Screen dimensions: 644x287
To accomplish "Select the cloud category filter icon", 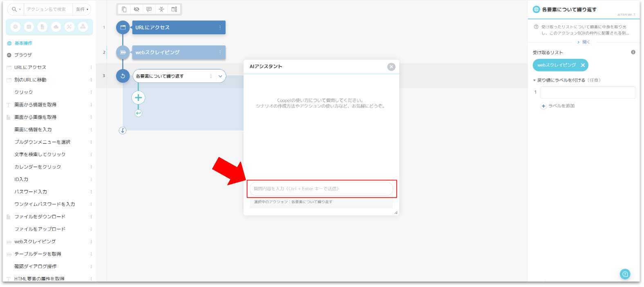I will click(56, 27).
